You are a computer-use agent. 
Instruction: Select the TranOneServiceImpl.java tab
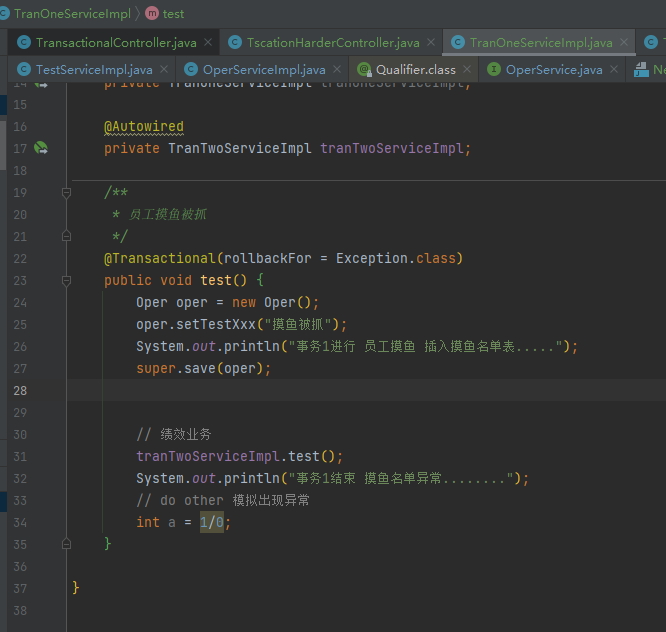(541, 42)
